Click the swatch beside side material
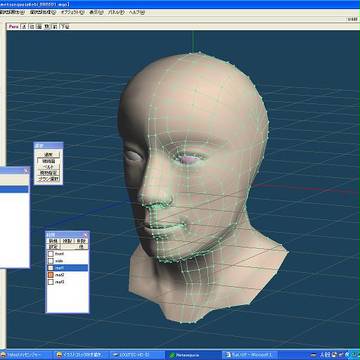360x360 pixels. pyautogui.click(x=51, y=261)
